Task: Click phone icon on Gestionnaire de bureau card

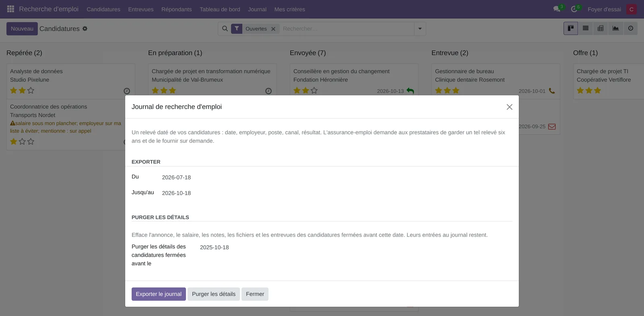Action: (552, 91)
